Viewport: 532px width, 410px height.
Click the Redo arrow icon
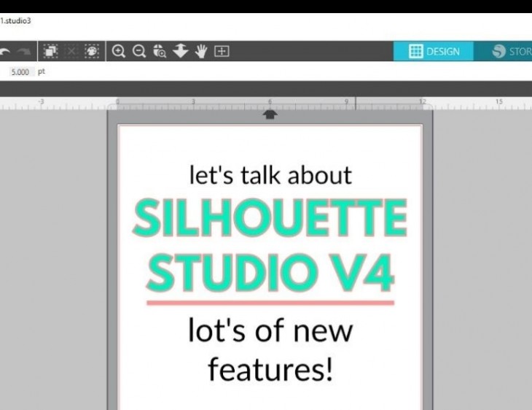tap(24, 52)
